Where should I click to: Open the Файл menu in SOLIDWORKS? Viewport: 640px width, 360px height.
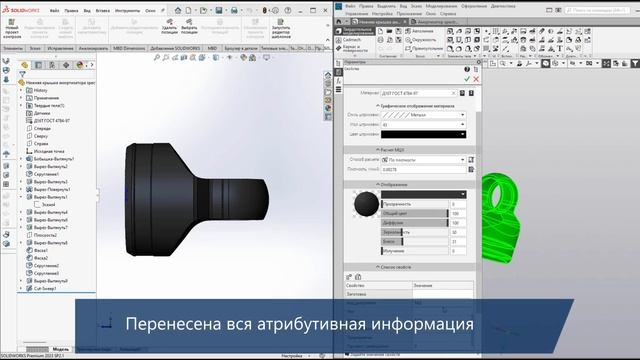point(55,11)
